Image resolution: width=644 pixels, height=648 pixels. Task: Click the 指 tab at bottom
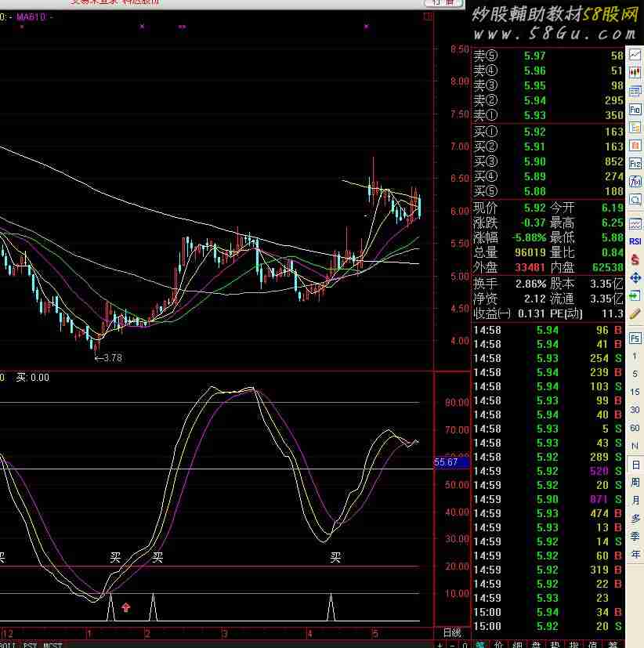tap(574, 645)
